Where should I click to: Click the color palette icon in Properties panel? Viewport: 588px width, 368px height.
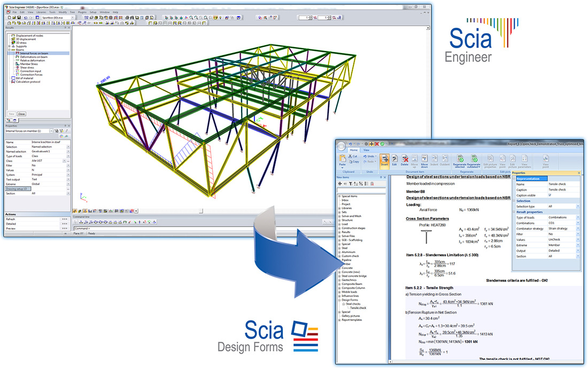(x=62, y=136)
